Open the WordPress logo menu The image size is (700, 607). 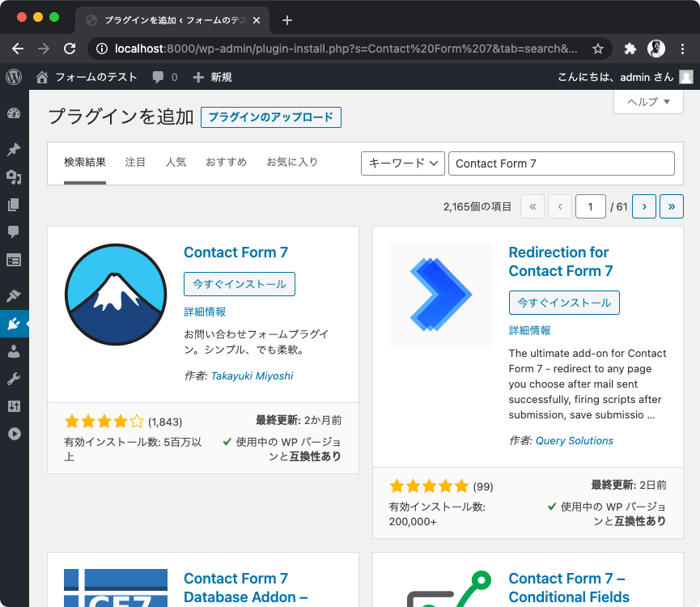(14, 77)
